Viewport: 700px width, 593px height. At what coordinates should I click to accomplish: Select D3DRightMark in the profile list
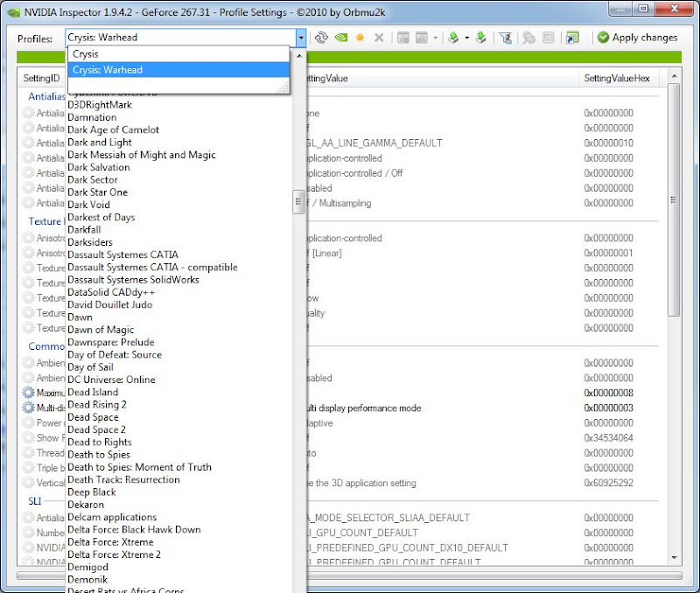point(100,105)
